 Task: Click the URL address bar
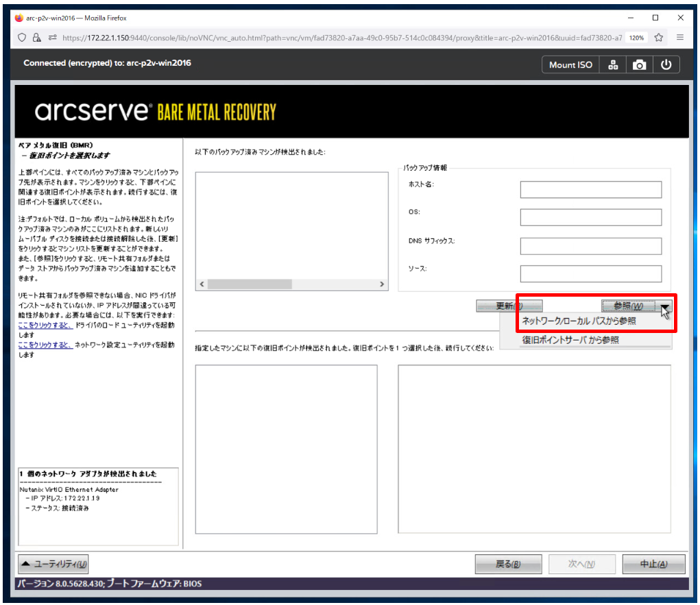341,38
